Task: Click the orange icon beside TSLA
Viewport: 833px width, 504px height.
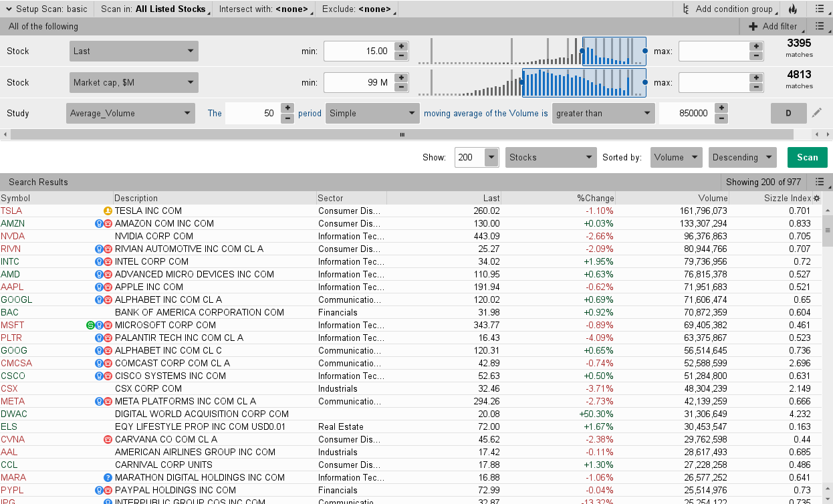Action: pos(108,211)
